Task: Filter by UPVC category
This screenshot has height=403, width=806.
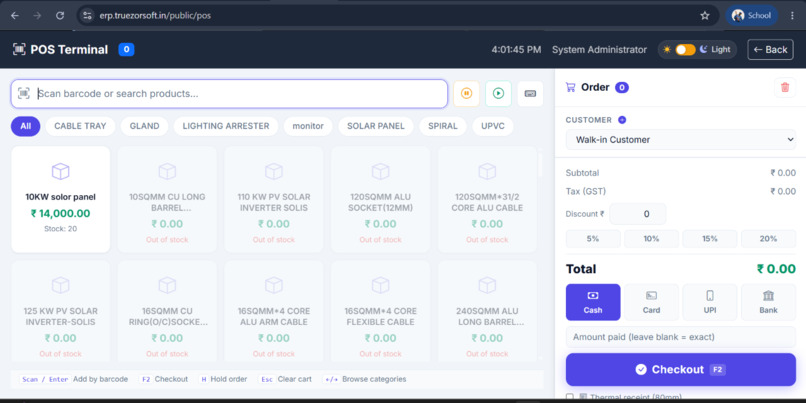Action: coord(493,126)
